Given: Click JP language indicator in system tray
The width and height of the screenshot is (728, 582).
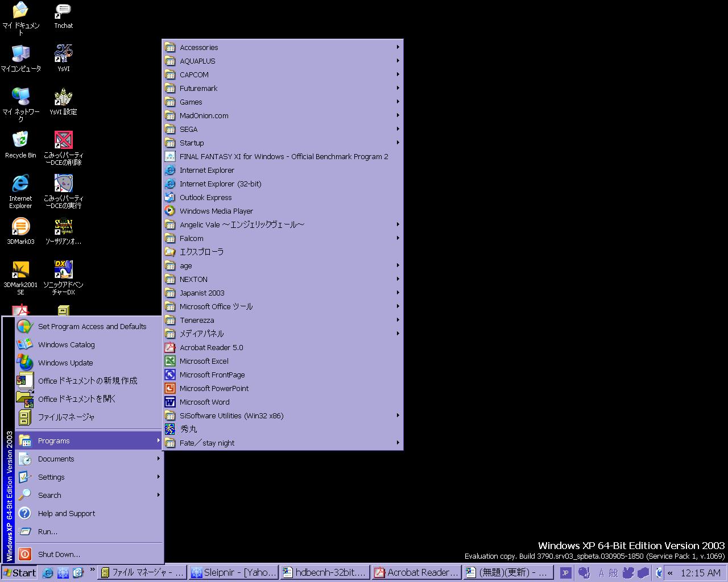Looking at the screenshot, I should (565, 573).
